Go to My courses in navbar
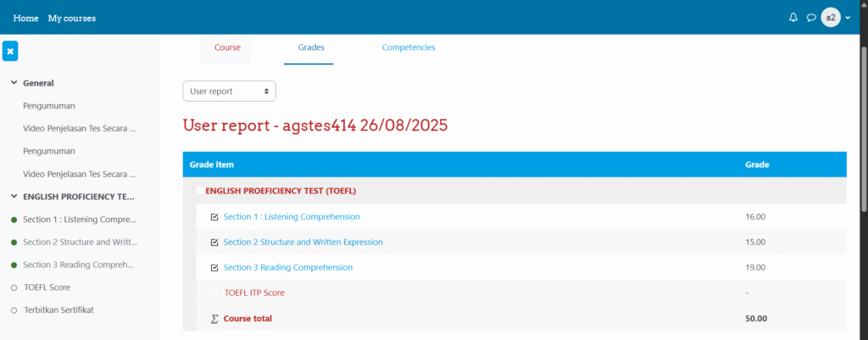This screenshot has height=340, width=868. pos(72,18)
